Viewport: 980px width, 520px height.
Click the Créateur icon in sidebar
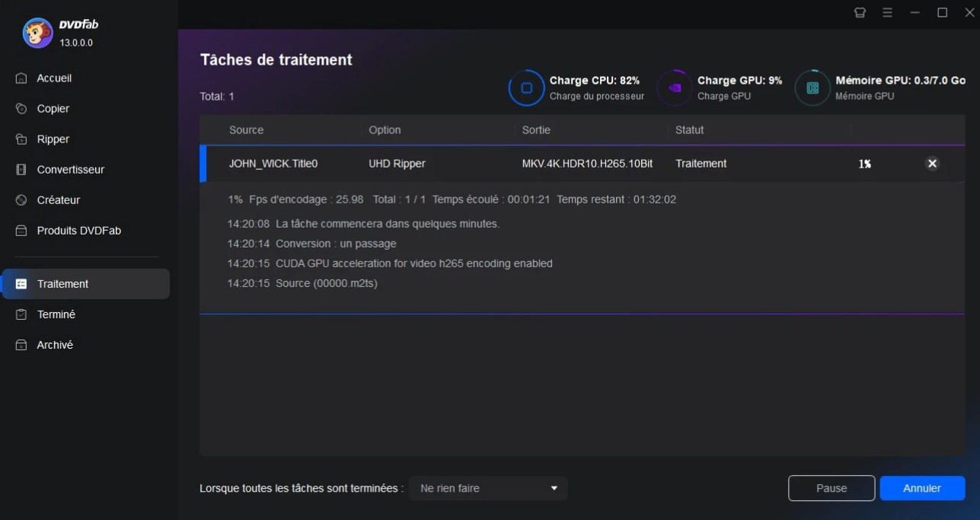[21, 200]
